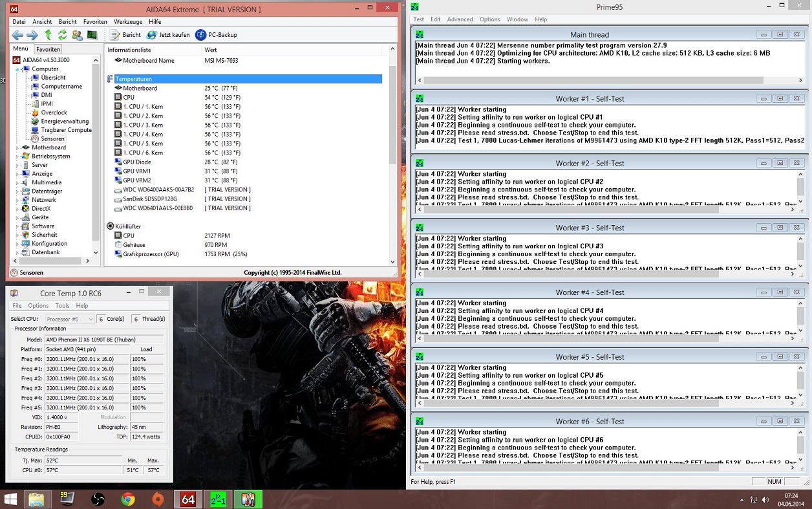The image size is (812, 509).
Task: Open the Advanced menu in Prime95
Action: [460, 19]
